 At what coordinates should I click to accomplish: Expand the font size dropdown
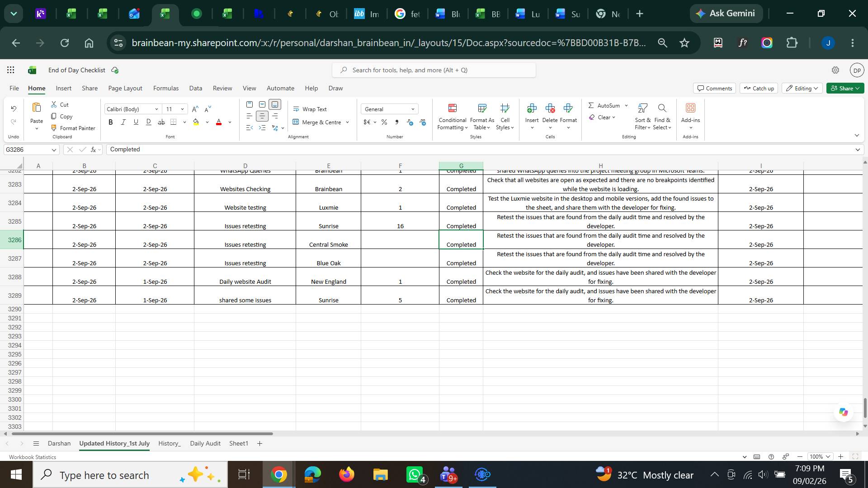tap(182, 109)
